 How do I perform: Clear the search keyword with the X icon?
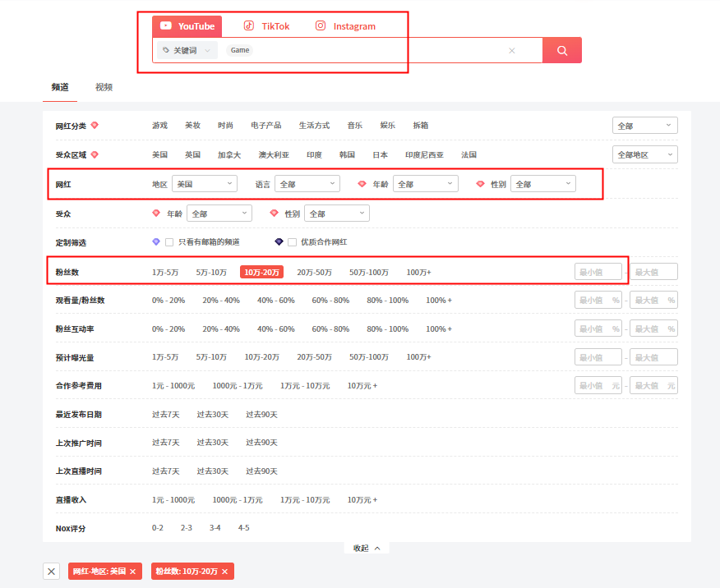point(511,50)
